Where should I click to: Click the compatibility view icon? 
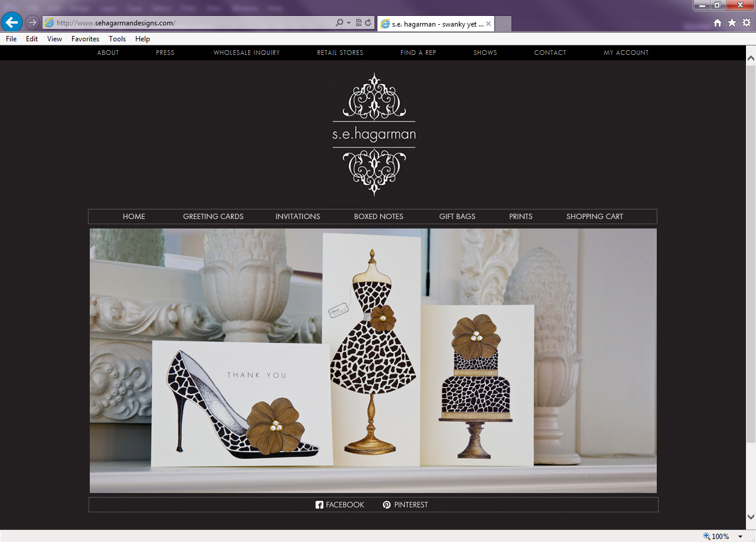[359, 23]
